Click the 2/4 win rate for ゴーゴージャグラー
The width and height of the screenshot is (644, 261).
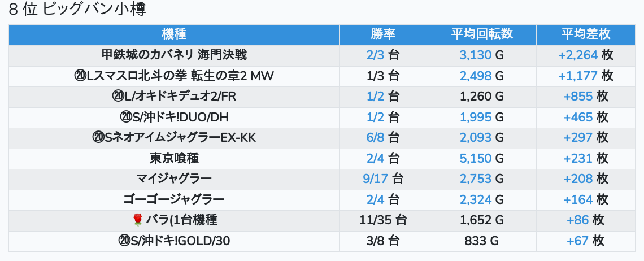[376, 200]
